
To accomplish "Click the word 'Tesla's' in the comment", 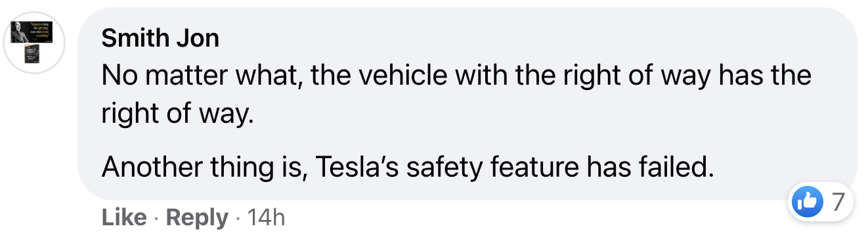I will click(357, 168).
